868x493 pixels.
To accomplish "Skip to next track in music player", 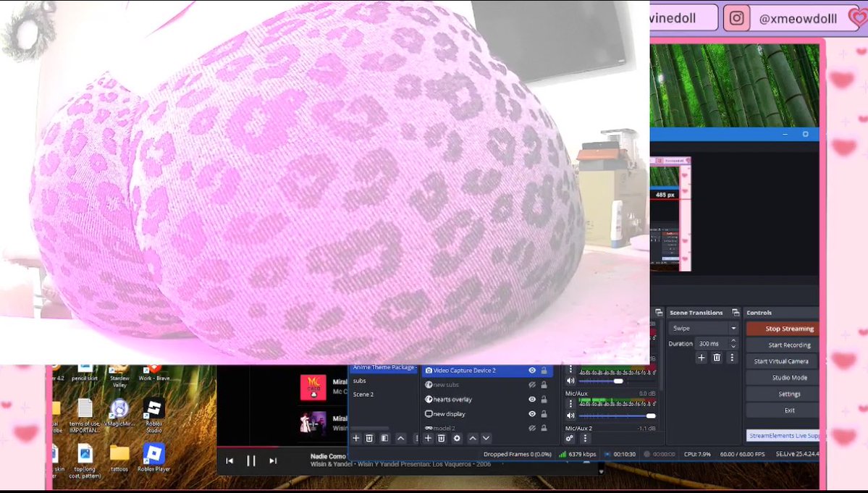I will click(272, 460).
